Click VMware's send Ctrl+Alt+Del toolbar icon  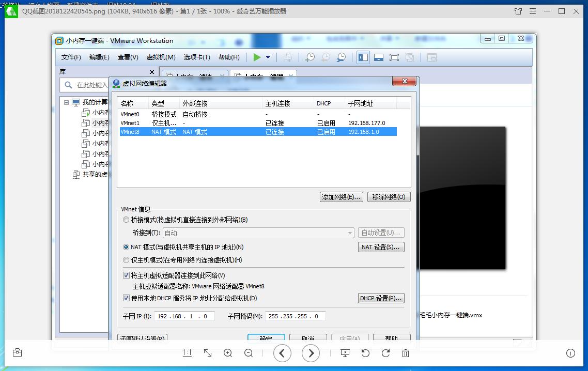(x=288, y=57)
